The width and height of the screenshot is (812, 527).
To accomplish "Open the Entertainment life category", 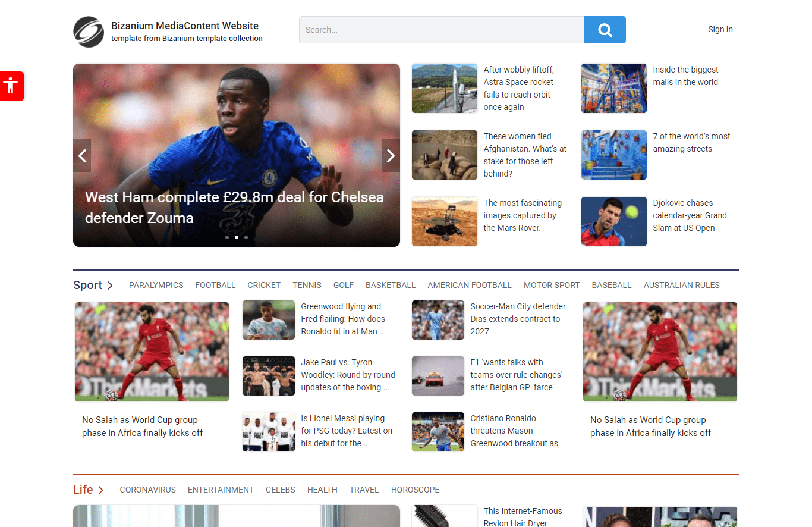I will 221,490.
